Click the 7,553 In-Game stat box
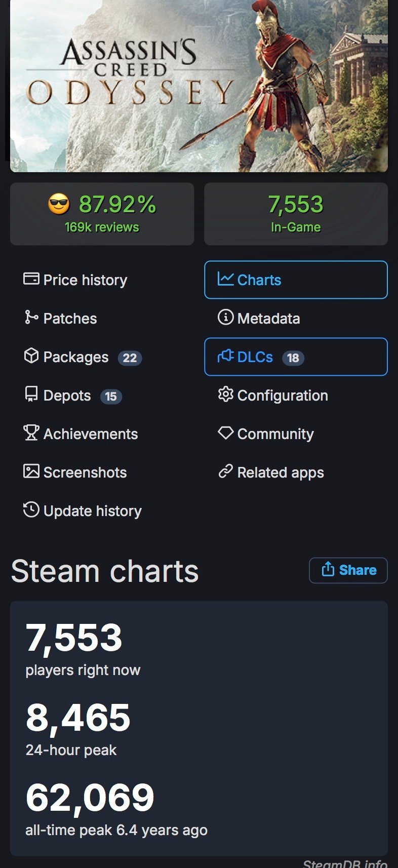 (296, 214)
